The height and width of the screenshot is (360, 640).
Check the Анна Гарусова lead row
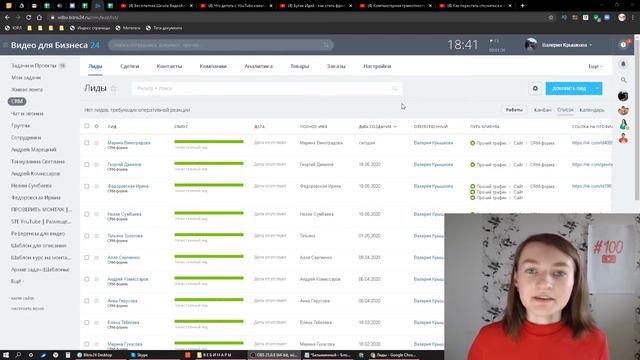[x=87, y=301]
